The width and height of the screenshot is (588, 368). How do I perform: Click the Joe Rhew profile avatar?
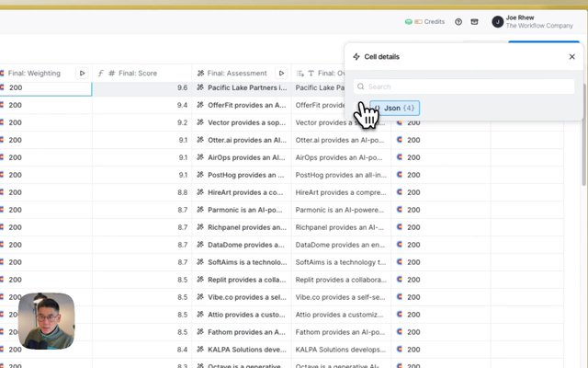(497, 21)
